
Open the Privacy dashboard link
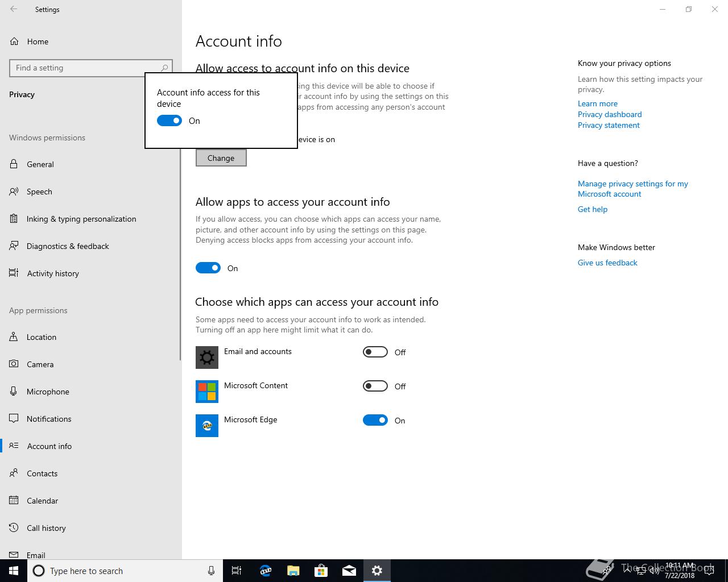coord(610,114)
